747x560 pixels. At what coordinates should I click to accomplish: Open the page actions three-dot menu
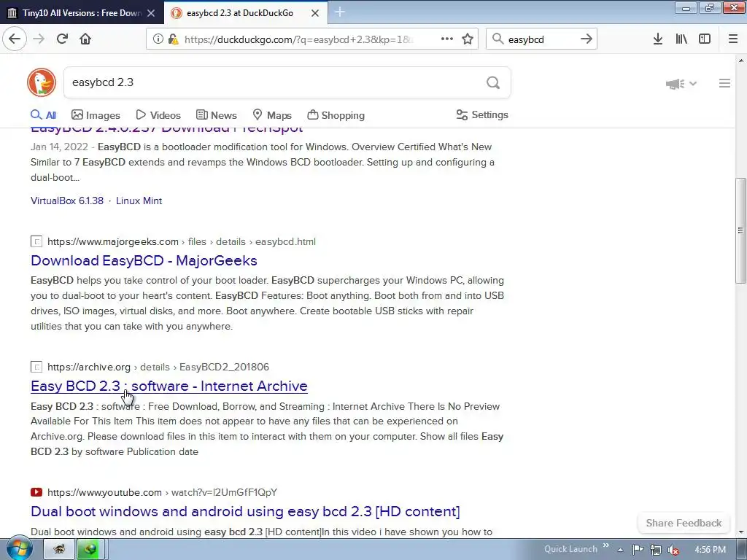pyautogui.click(x=447, y=39)
